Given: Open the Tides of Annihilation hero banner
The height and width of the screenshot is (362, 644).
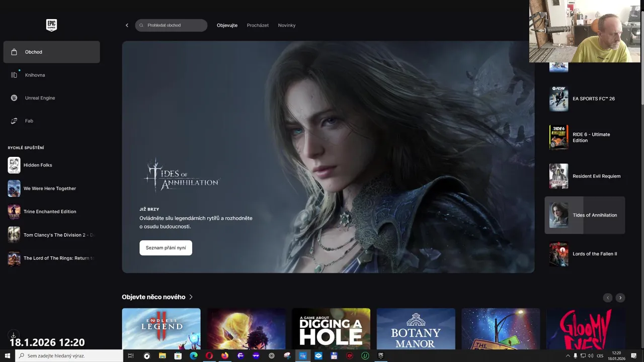Looking at the screenshot, I should [x=328, y=157].
